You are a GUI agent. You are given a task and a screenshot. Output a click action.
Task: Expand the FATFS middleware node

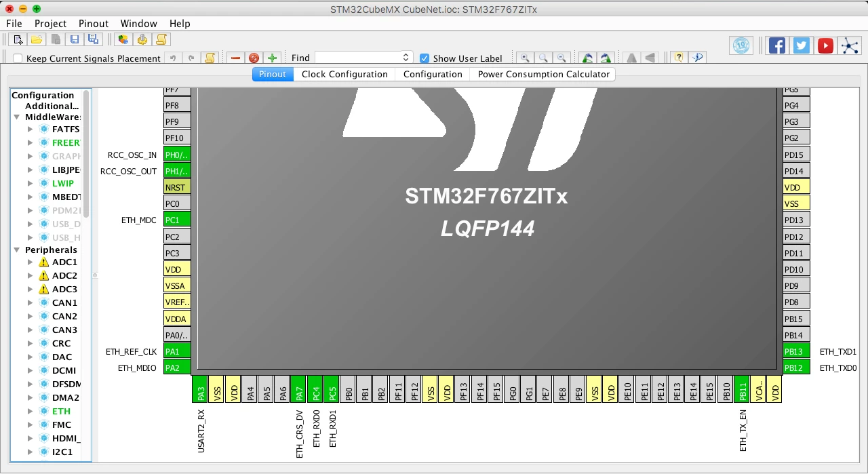tap(30, 129)
